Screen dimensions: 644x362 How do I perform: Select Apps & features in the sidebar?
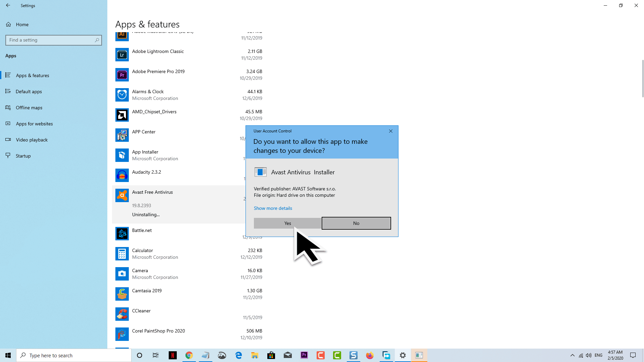(33, 75)
